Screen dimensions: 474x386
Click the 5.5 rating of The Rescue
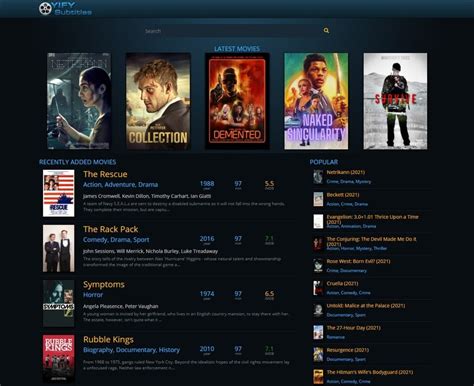[x=269, y=184]
